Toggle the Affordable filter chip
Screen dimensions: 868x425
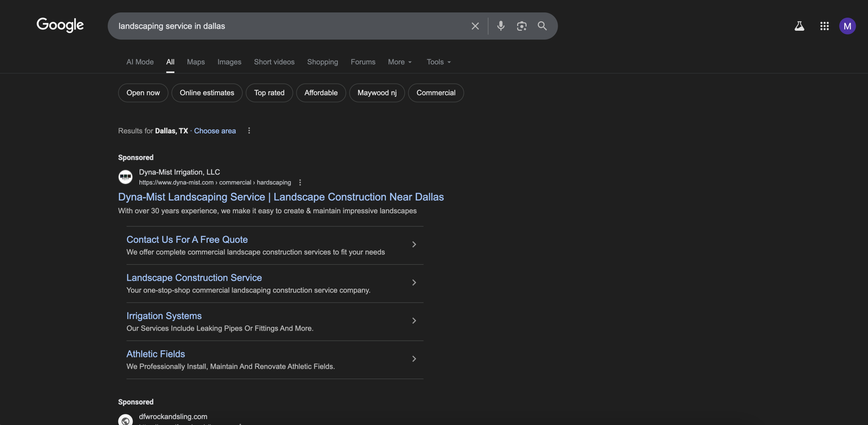[x=321, y=93]
